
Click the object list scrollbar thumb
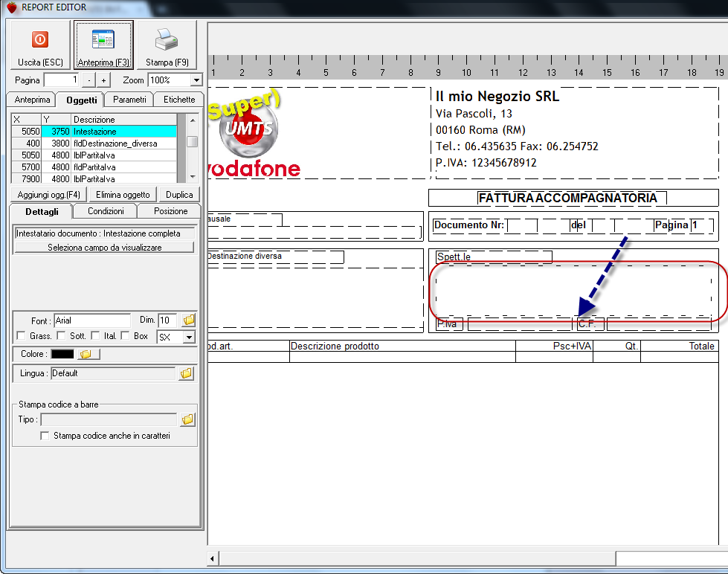coord(193,141)
